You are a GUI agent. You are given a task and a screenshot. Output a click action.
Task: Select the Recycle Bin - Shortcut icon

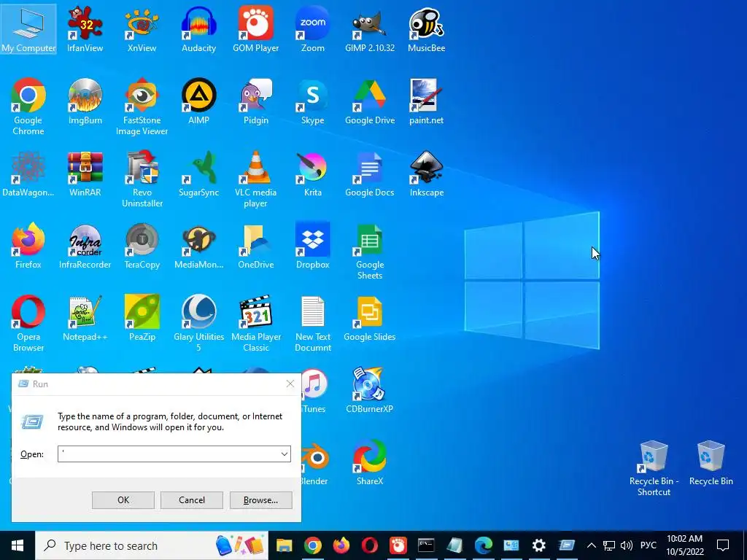(654, 467)
